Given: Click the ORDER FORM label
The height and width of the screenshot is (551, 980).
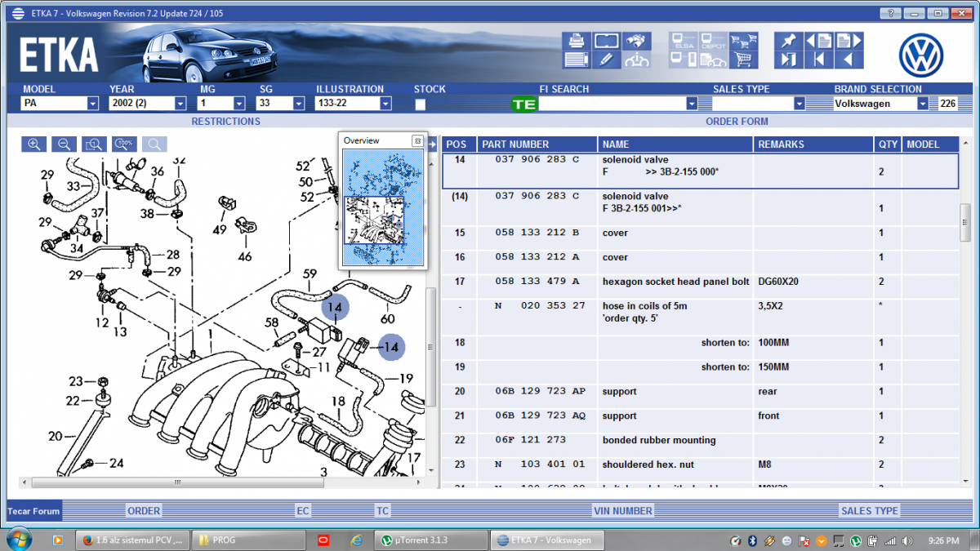Looking at the screenshot, I should [737, 122].
